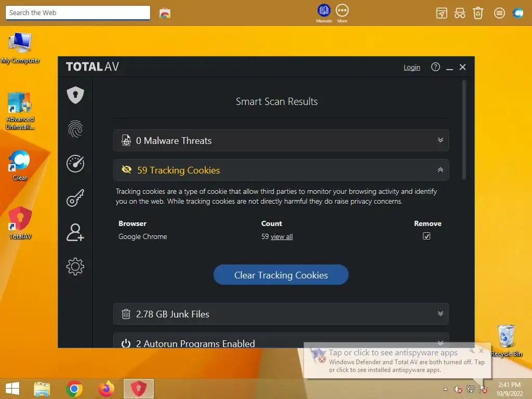The image size is (532, 399).
Task: Open the fingerprint Internet Security sidebar icon
Action: (75, 129)
